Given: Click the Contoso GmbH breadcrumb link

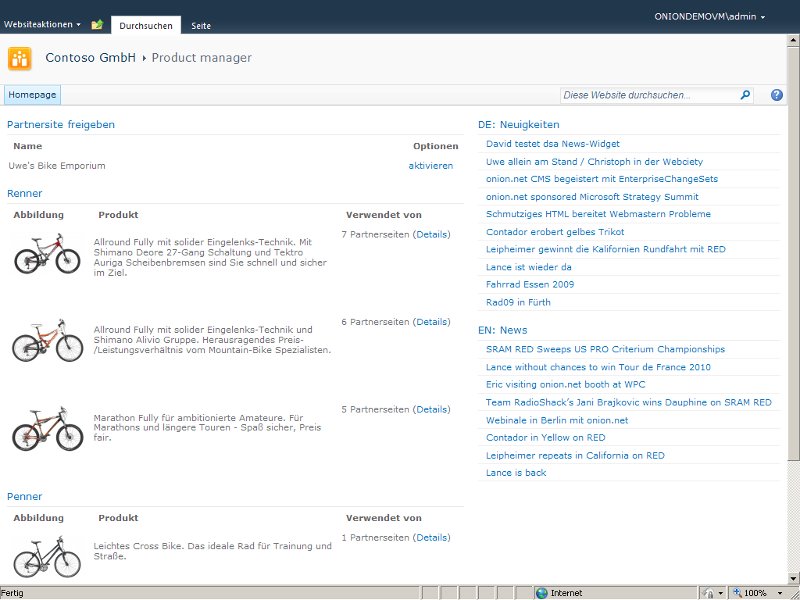Looking at the screenshot, I should tap(90, 58).
